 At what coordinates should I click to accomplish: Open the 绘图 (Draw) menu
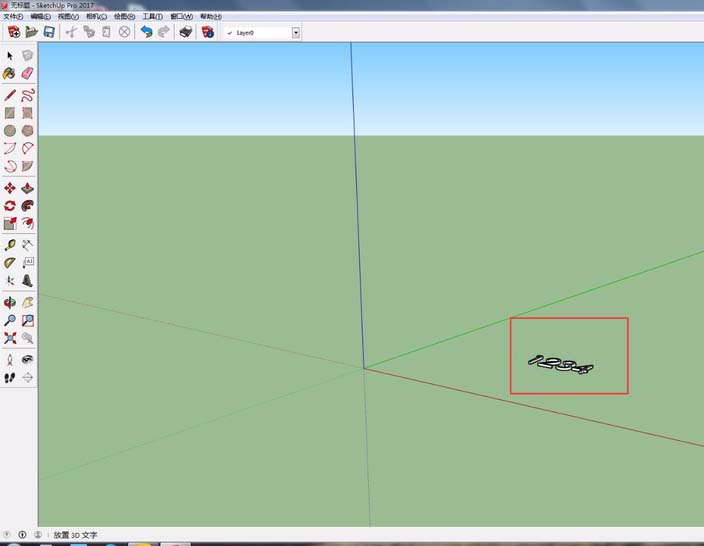[124, 17]
